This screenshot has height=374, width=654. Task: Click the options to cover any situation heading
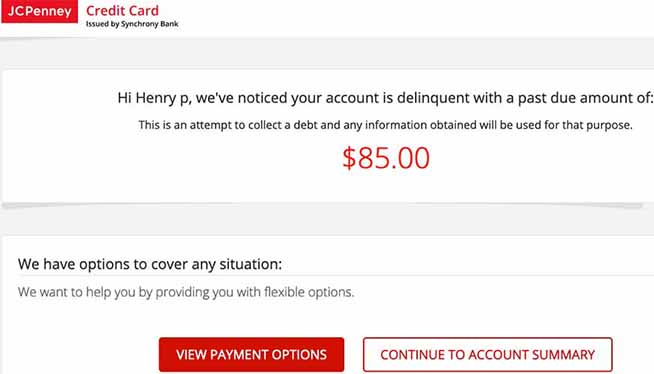click(150, 264)
